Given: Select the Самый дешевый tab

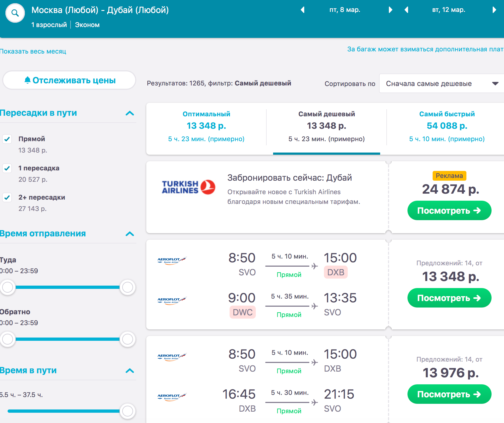Looking at the screenshot, I should [x=327, y=127].
